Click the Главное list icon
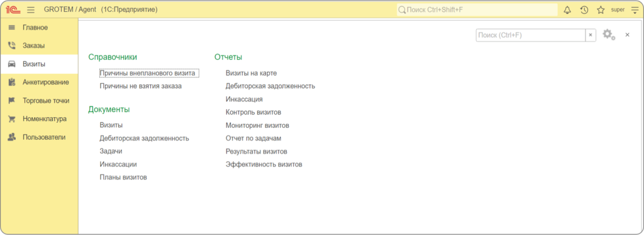The width and height of the screenshot is (644, 235). coord(11,28)
